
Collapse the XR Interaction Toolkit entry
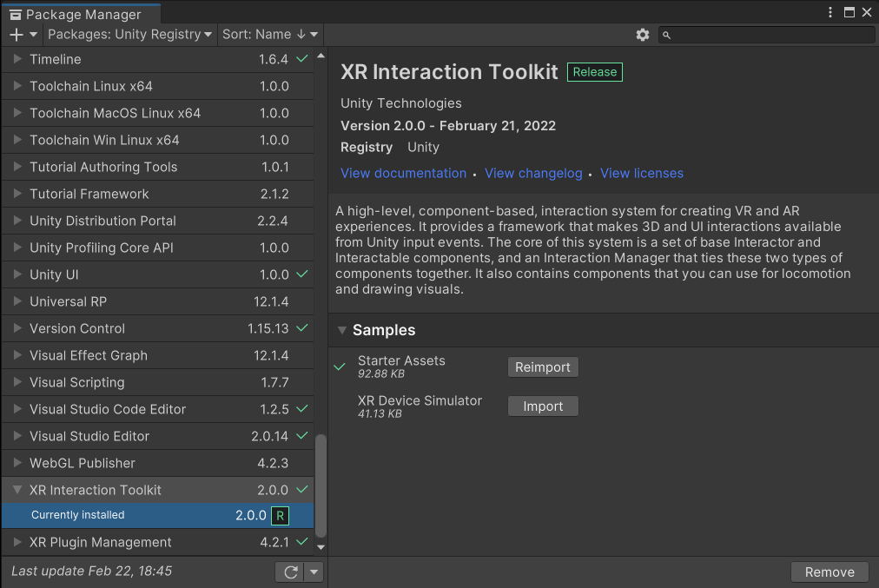[x=17, y=490]
